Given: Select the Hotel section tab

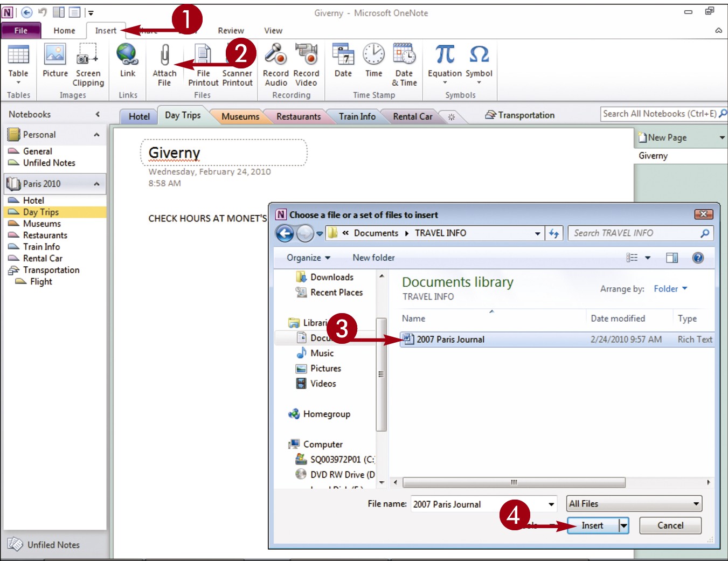Looking at the screenshot, I should pos(139,116).
